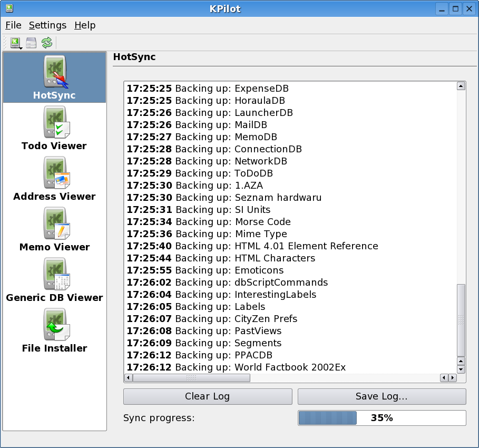Select log line 'Backing up: ConnectionDB'
This screenshot has height=448, width=479.
click(x=214, y=149)
